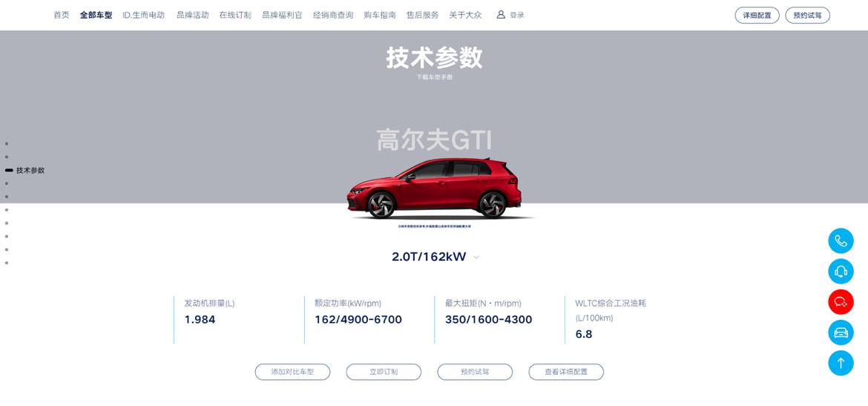Image resolution: width=868 pixels, height=406 pixels.
Task: Click the 预约试驾 header button
Action: tap(807, 15)
